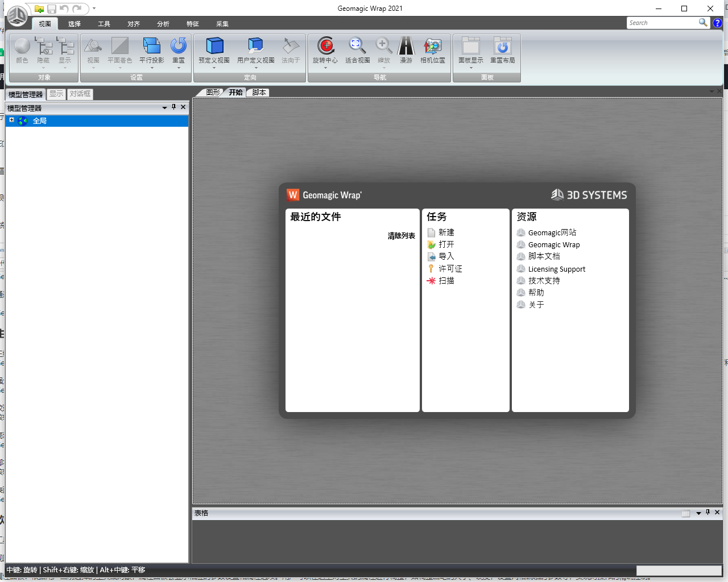
Task: Open help with the blue question mark
Action: (718, 23)
